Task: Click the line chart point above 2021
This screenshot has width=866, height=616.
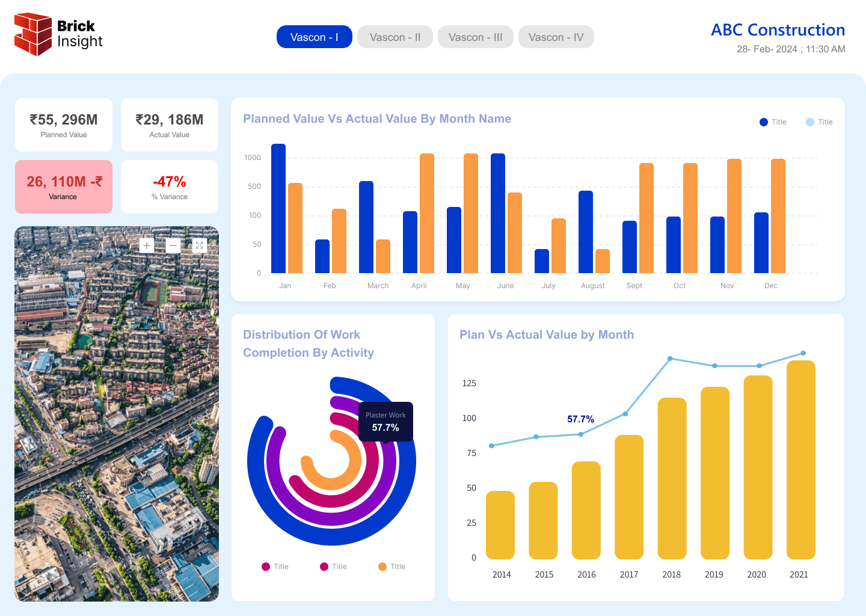Action: click(803, 353)
